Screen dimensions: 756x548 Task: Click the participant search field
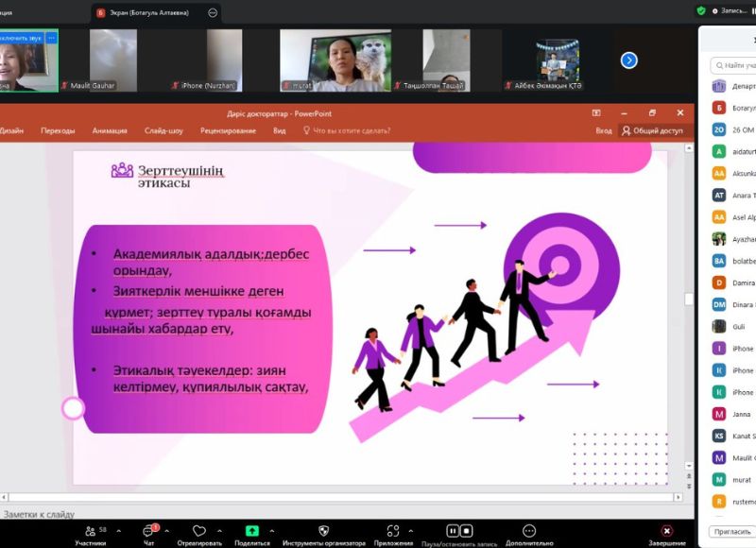(732, 65)
